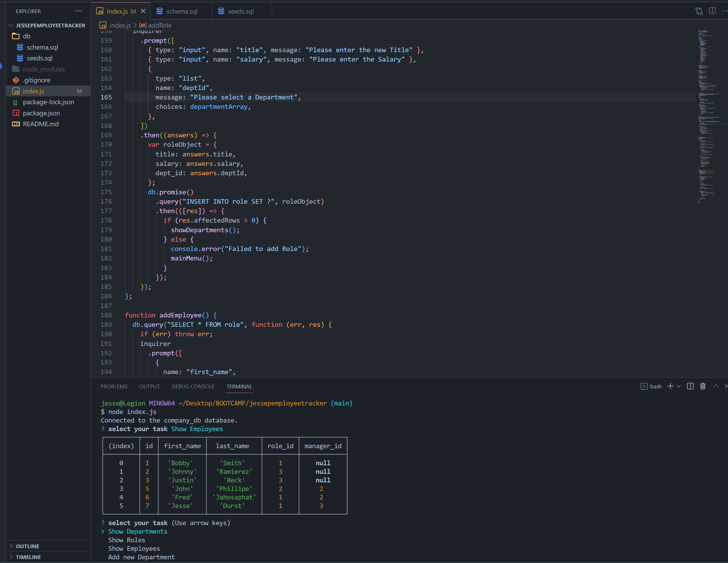Select the PROBLEMS panel tab
728x563 pixels.
pos(114,386)
